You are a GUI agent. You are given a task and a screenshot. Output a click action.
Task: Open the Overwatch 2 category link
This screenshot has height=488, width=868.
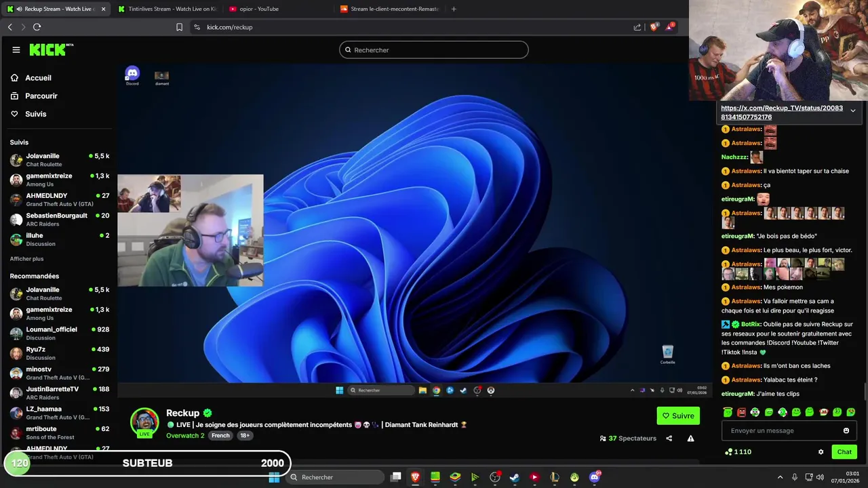pos(185,435)
